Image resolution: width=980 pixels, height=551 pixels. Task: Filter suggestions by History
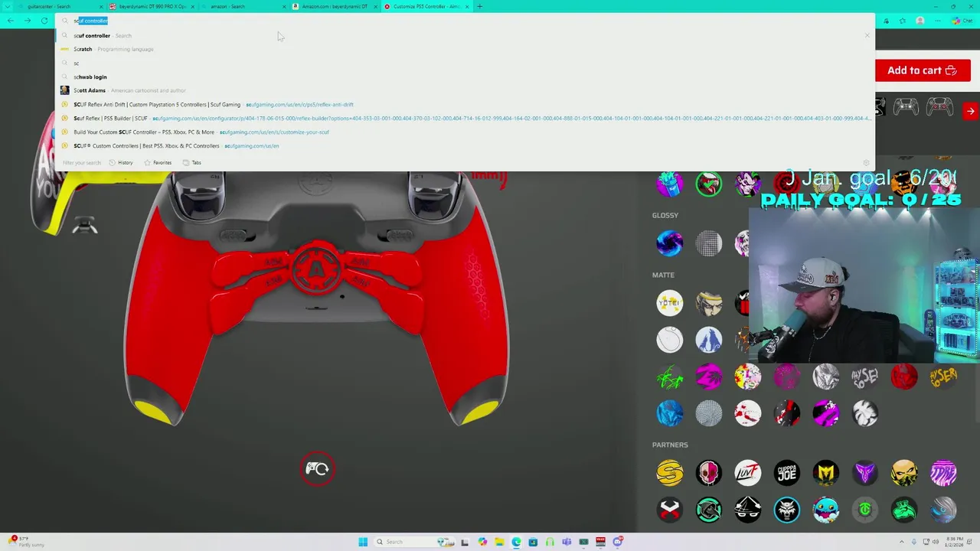click(x=121, y=162)
